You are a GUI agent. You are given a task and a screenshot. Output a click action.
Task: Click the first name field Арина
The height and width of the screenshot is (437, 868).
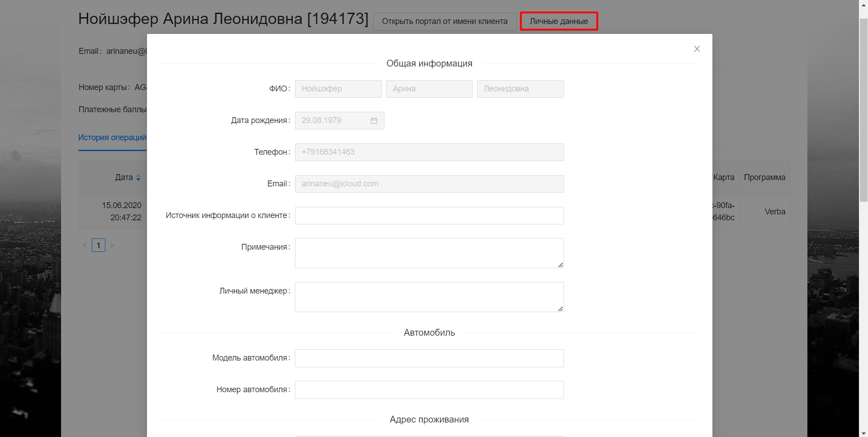(x=429, y=89)
